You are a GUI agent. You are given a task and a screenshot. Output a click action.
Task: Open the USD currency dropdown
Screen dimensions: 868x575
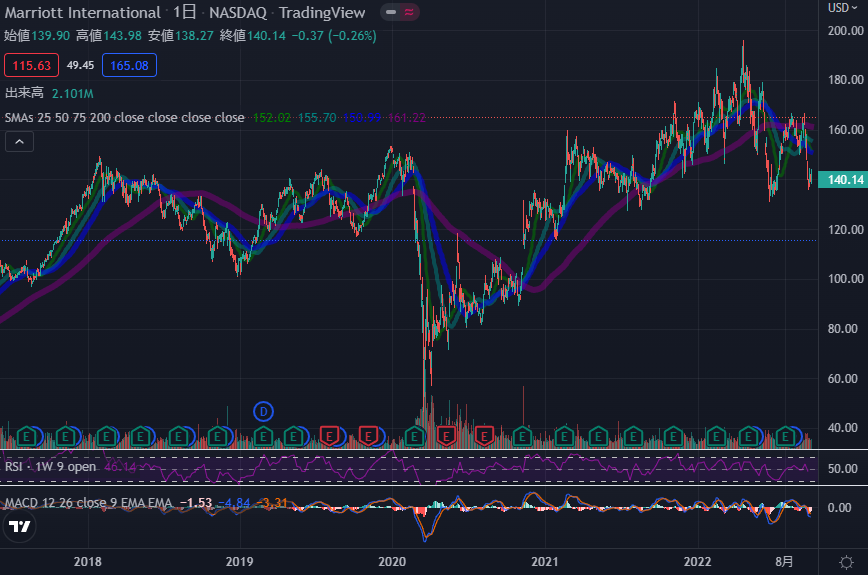[x=842, y=8]
